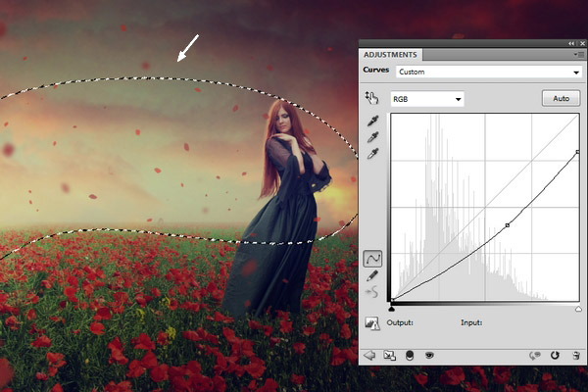Pick the white point eyedropper
Screen dimensions: 588x392
[x=372, y=154]
